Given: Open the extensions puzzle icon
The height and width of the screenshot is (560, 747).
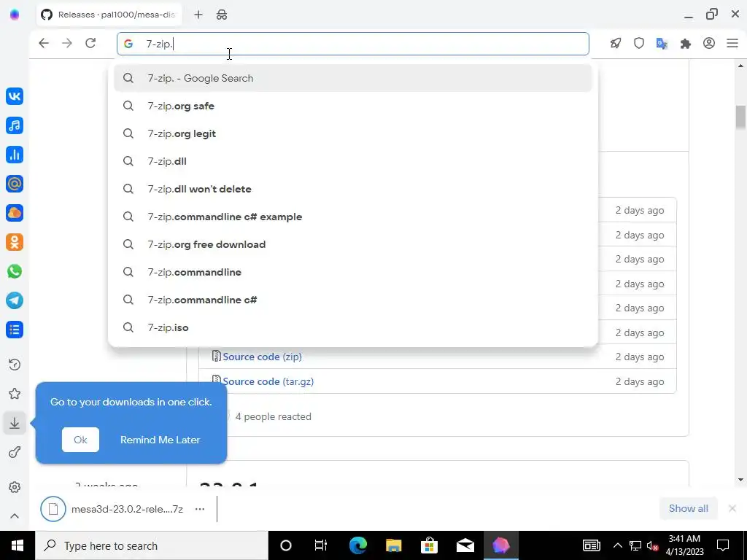Looking at the screenshot, I should point(686,43).
